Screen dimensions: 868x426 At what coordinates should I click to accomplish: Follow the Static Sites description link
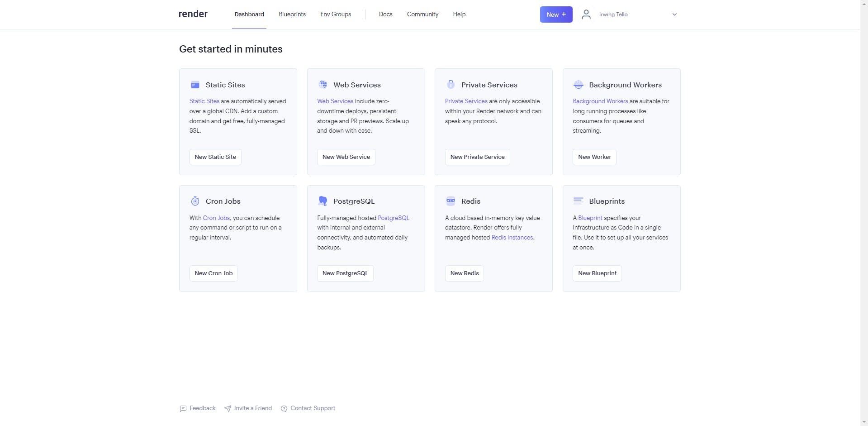click(x=204, y=101)
